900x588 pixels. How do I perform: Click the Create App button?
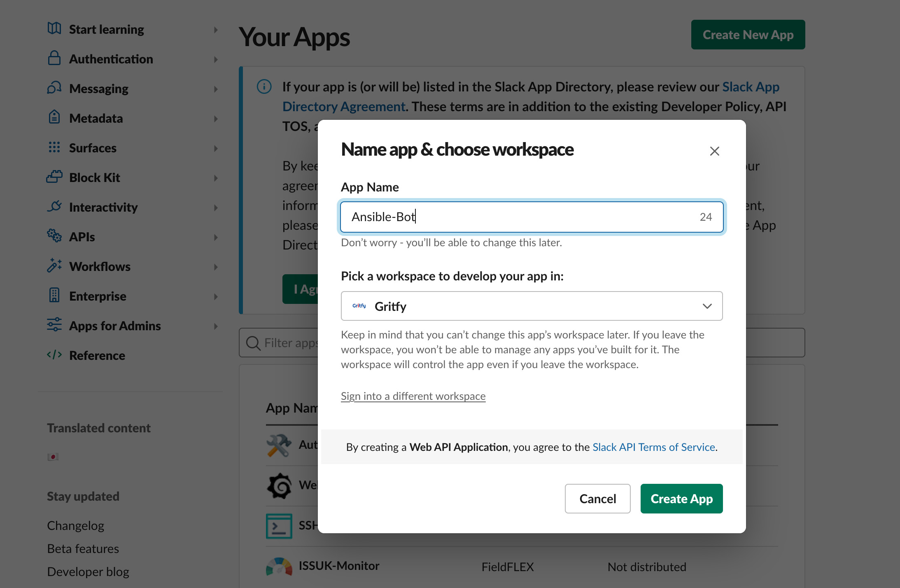pos(681,498)
